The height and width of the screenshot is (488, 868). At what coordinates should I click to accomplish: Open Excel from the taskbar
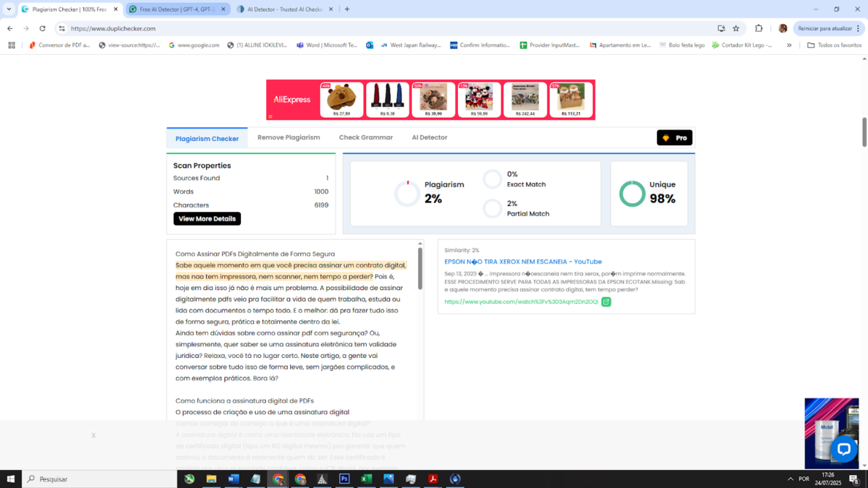[367, 479]
